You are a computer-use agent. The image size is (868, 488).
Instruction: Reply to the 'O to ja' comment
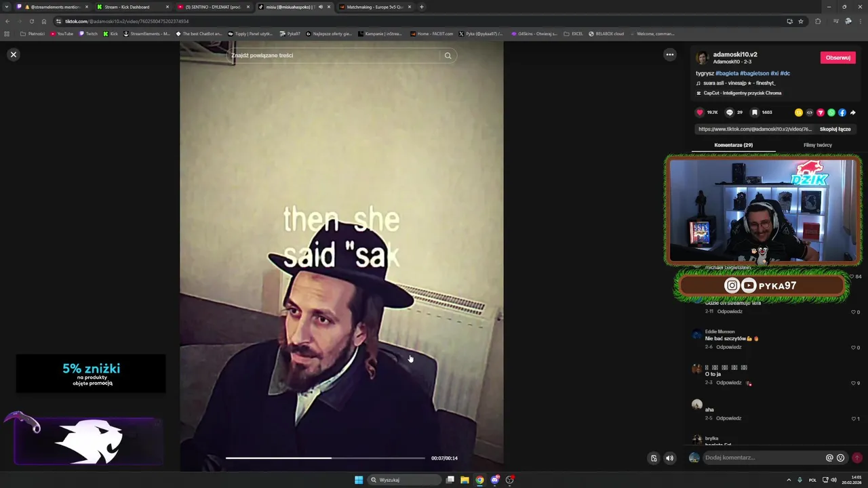pyautogui.click(x=729, y=383)
